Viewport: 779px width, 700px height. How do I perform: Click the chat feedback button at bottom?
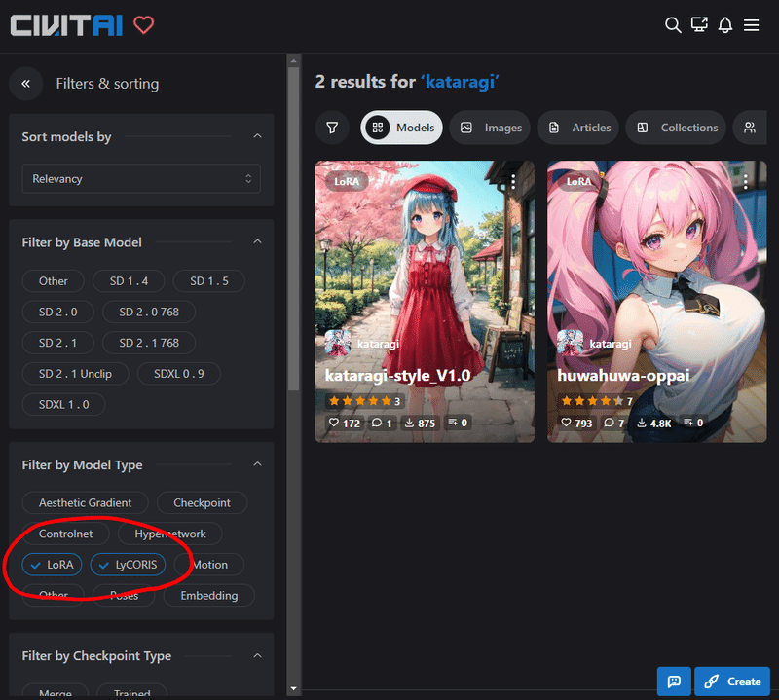[x=674, y=682]
